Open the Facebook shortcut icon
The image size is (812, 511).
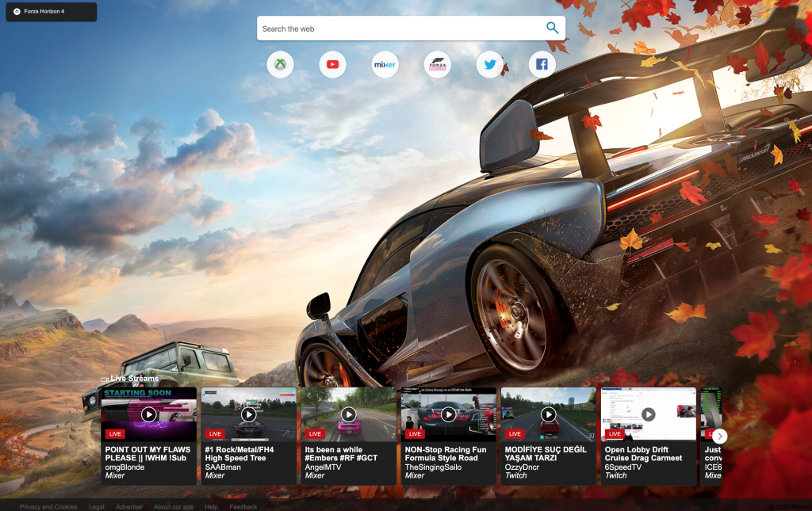click(x=542, y=65)
